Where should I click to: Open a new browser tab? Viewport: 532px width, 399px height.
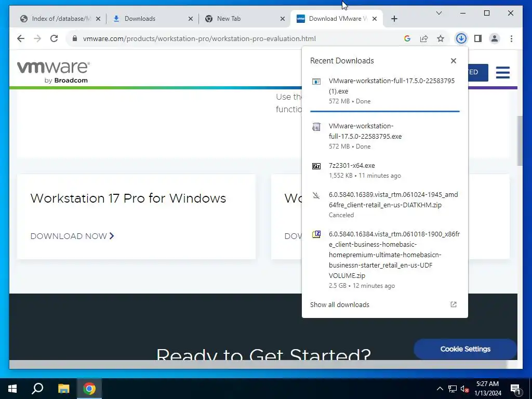point(394,19)
